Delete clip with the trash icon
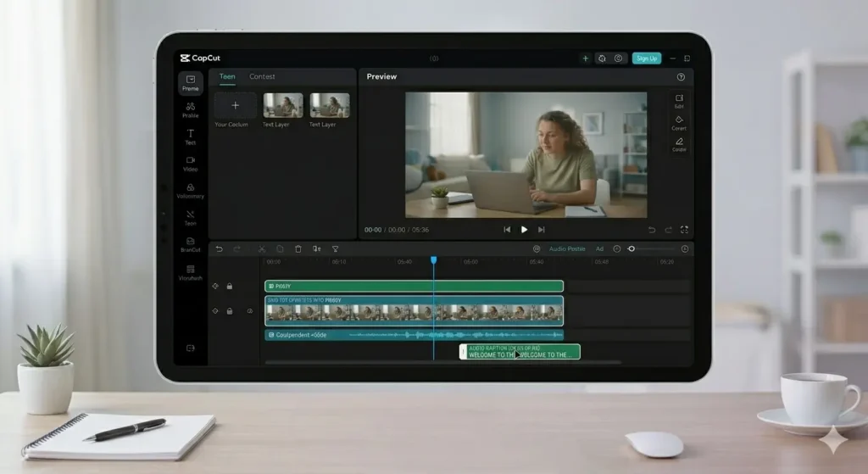Image resolution: width=868 pixels, height=474 pixels. [x=298, y=249]
